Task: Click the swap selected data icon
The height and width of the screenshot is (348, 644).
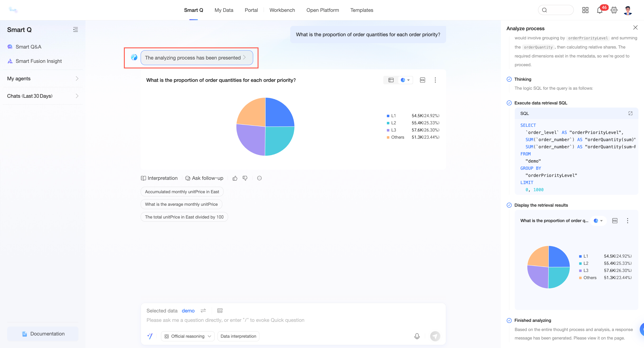Action: coord(203,310)
